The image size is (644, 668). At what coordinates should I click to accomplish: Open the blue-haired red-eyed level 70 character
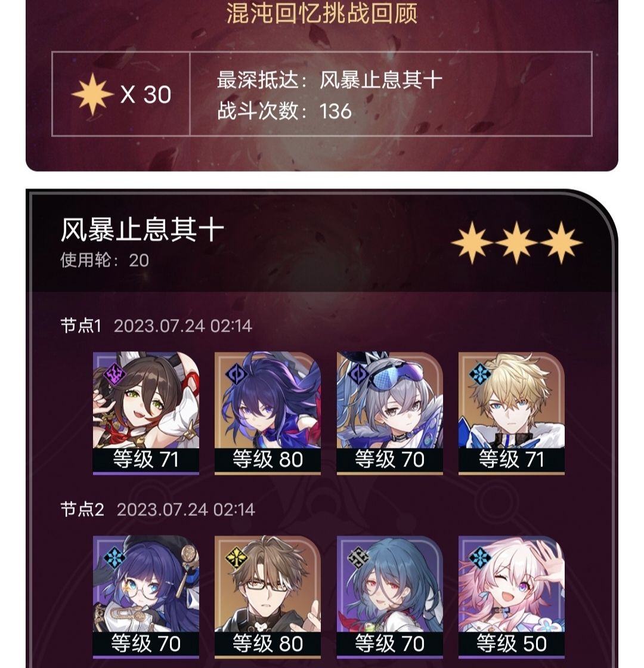pos(390,597)
